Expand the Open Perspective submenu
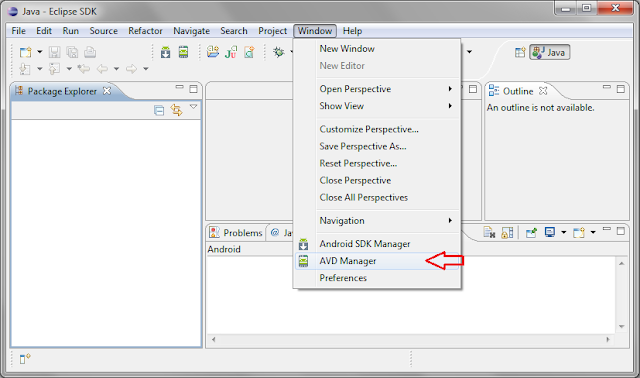 click(x=377, y=89)
